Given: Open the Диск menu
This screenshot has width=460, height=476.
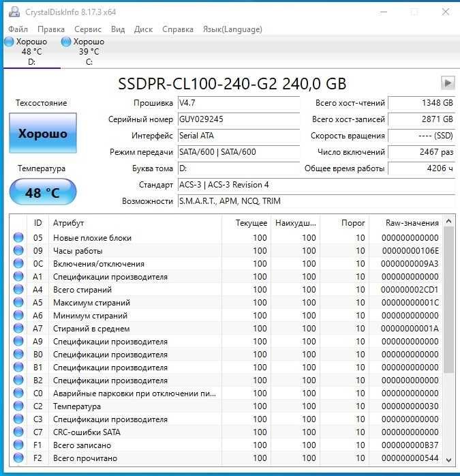Looking at the screenshot, I should click(x=143, y=29).
